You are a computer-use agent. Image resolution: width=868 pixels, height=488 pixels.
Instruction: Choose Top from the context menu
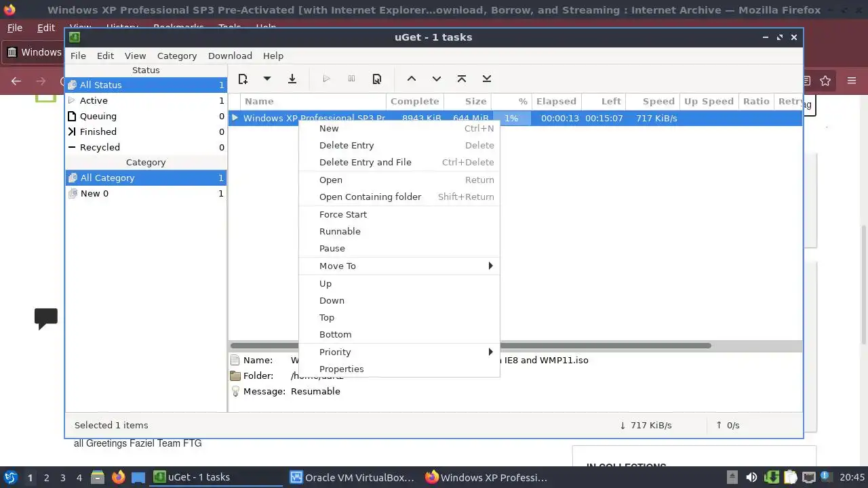(399, 317)
